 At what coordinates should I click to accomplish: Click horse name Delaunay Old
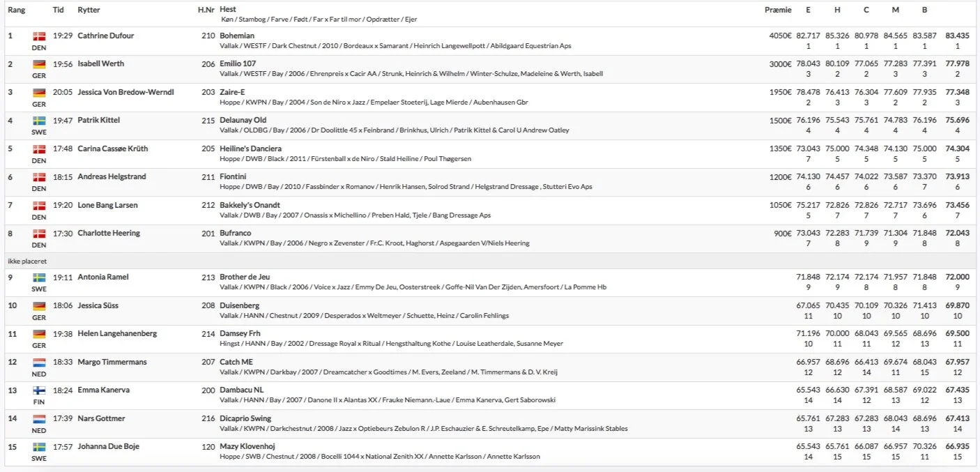click(243, 120)
